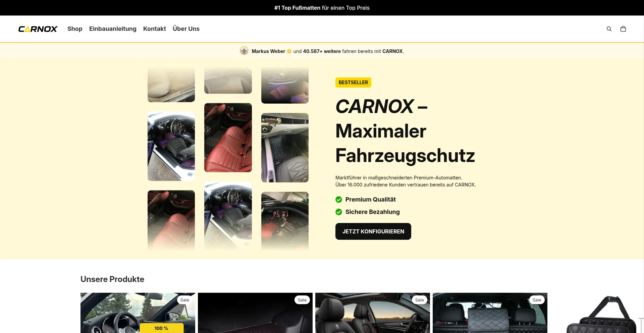The height and width of the screenshot is (333, 644).
Task: Open bottom-left red seat photo
Action: (x=171, y=220)
